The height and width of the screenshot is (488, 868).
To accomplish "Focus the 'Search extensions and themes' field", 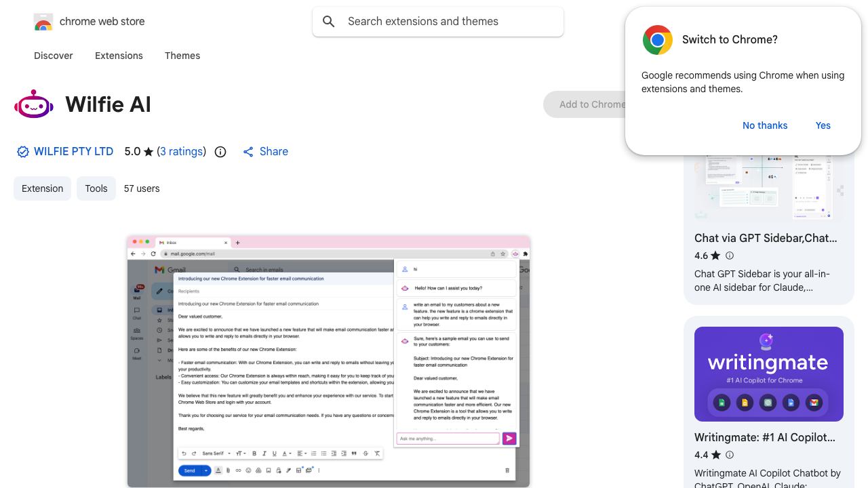I will pyautogui.click(x=438, y=22).
